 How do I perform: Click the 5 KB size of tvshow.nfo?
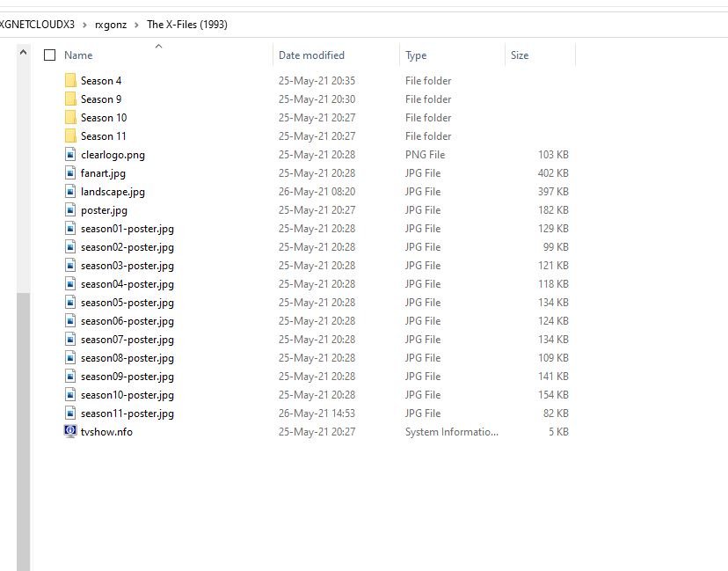(558, 432)
